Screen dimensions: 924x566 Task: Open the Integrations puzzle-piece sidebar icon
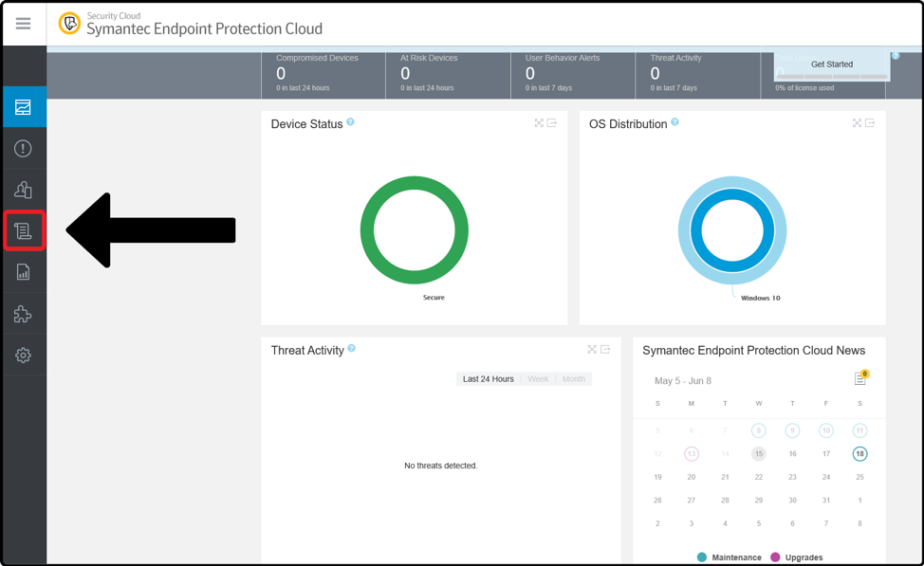[x=23, y=314]
